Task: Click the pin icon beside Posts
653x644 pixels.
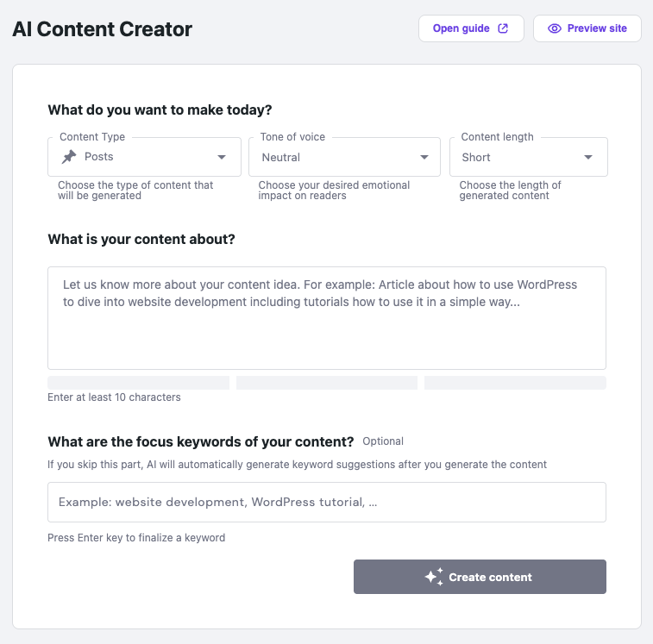Action: coord(69,157)
